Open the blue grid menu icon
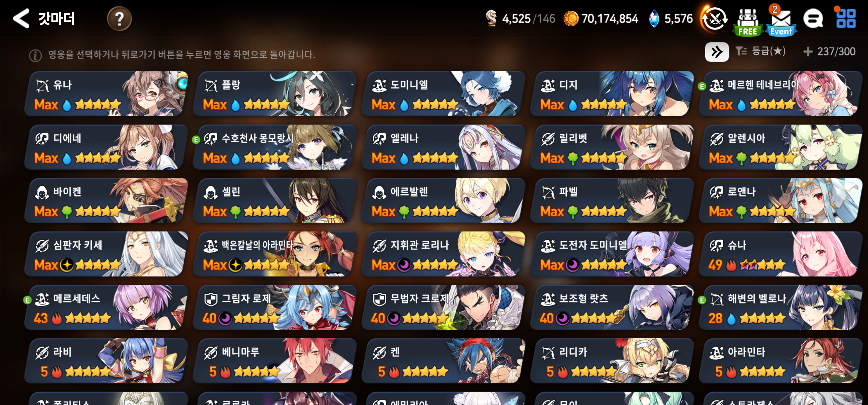Image resolution: width=868 pixels, height=405 pixels. 846,18
